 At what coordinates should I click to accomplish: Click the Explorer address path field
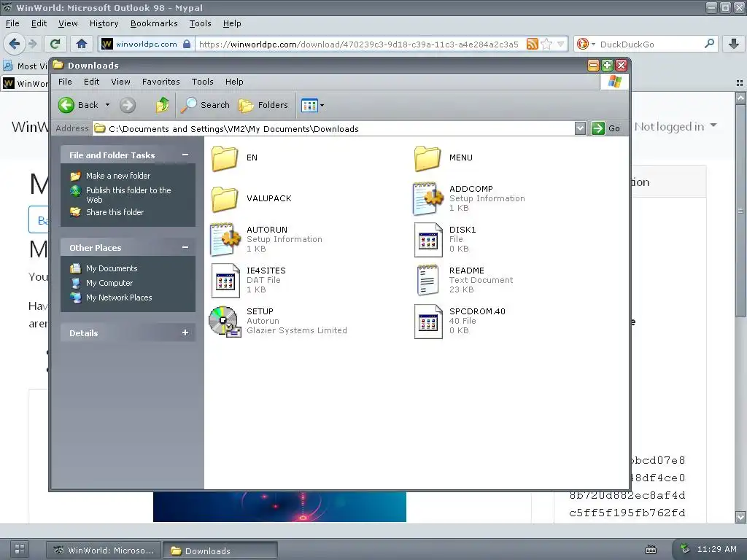pos(333,128)
